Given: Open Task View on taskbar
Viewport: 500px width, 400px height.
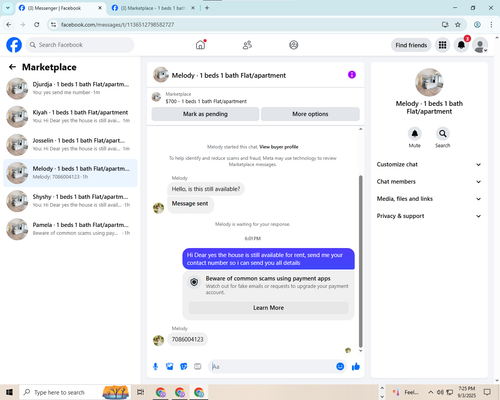Looking at the screenshot, I should tap(141, 392).
